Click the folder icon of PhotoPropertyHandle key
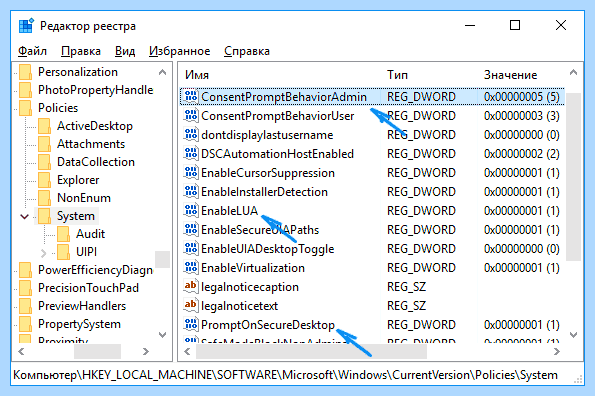 26,90
